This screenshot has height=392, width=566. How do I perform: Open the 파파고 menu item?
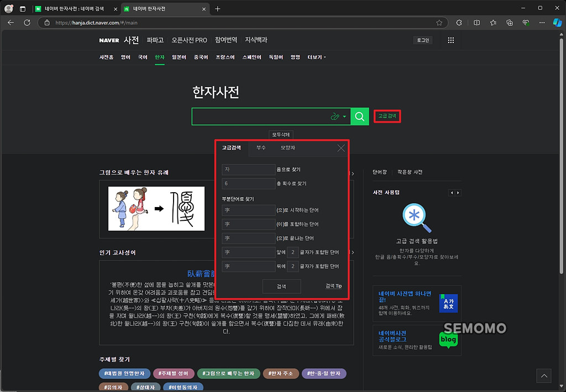[x=155, y=40]
